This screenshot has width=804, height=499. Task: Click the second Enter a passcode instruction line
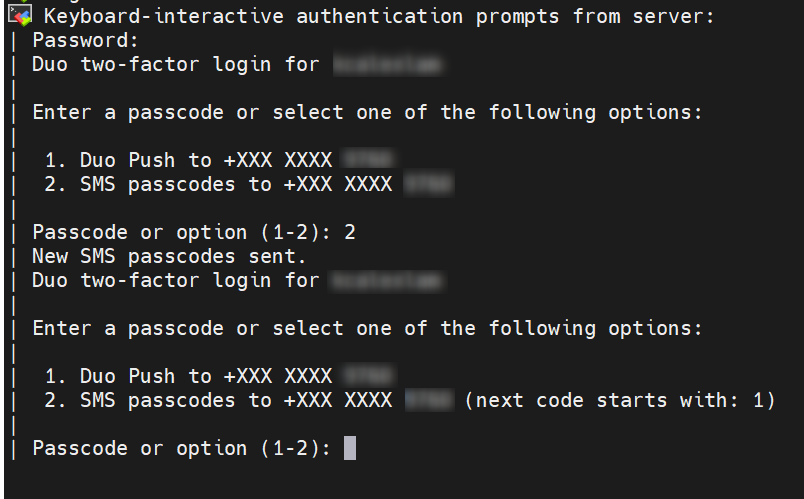pos(367,329)
